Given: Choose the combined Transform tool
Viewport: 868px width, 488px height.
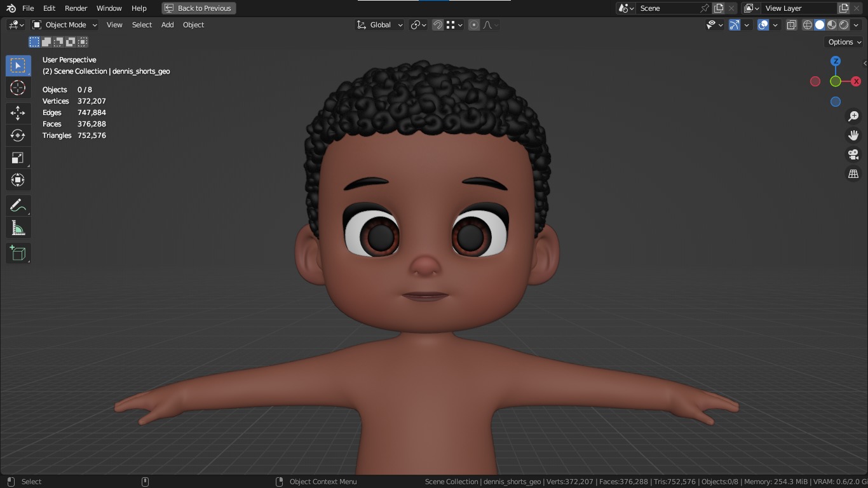Looking at the screenshot, I should click(18, 180).
